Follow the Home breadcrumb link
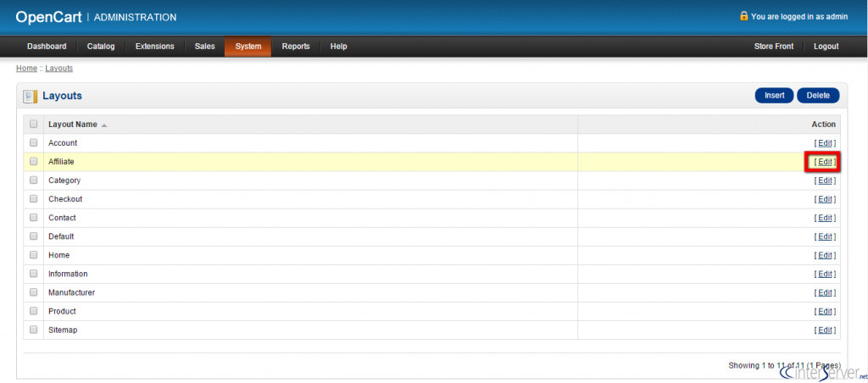 [x=26, y=69]
